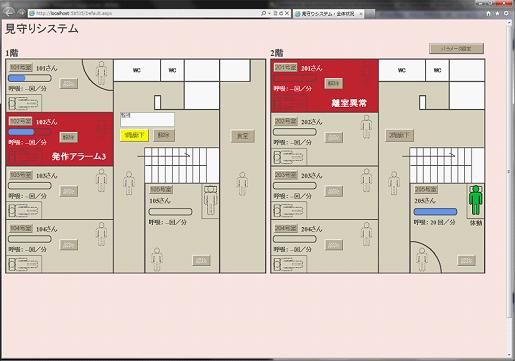This screenshot has width=515, height=361.
Task: Click the 居室 button in the right corridor
Action: point(243,136)
